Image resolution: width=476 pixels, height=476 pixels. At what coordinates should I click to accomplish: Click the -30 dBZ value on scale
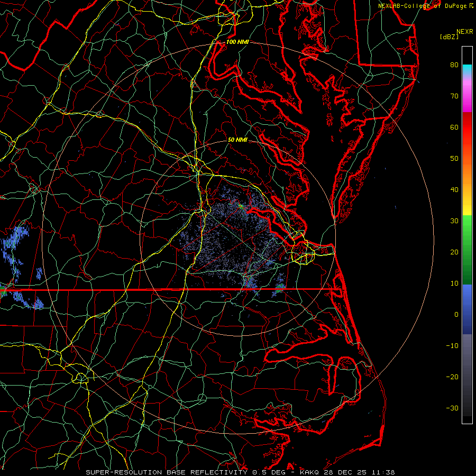(452, 408)
